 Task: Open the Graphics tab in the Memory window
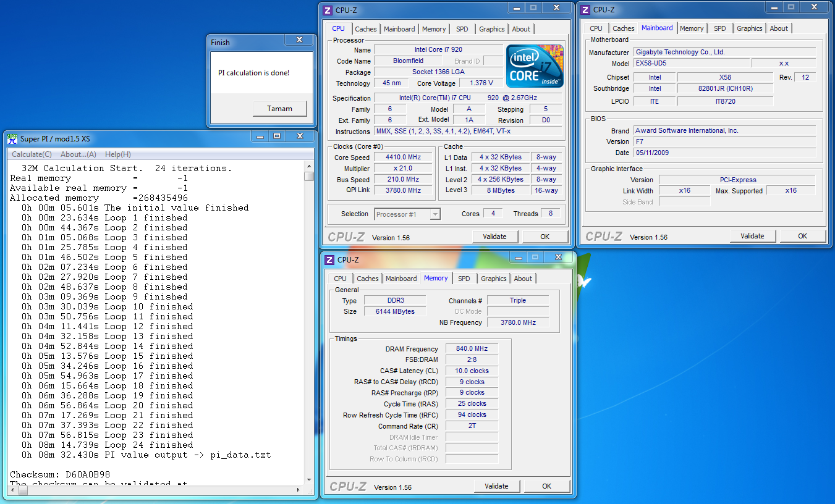pyautogui.click(x=494, y=279)
